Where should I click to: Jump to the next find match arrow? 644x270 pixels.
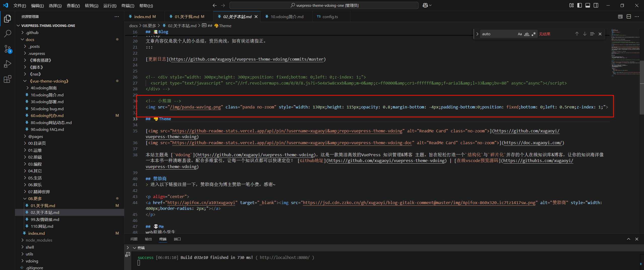tap(585, 34)
